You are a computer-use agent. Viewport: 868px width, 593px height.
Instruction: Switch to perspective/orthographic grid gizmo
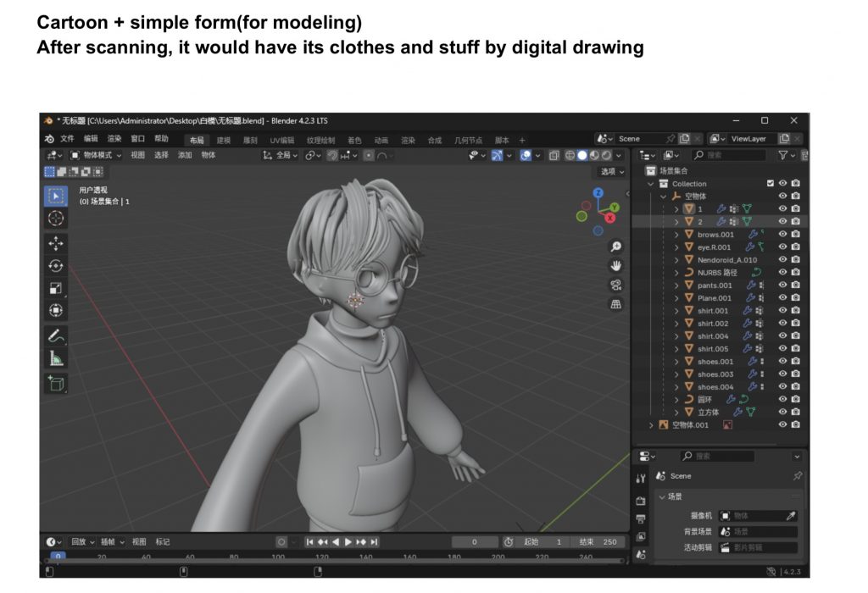[x=616, y=304]
